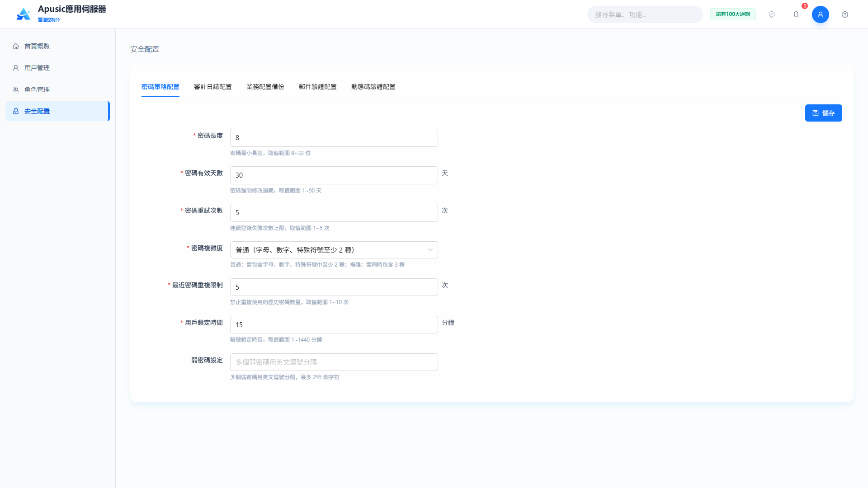Switch to the 業務配置備份 tab
The width and height of the screenshot is (868, 488).
tap(265, 87)
